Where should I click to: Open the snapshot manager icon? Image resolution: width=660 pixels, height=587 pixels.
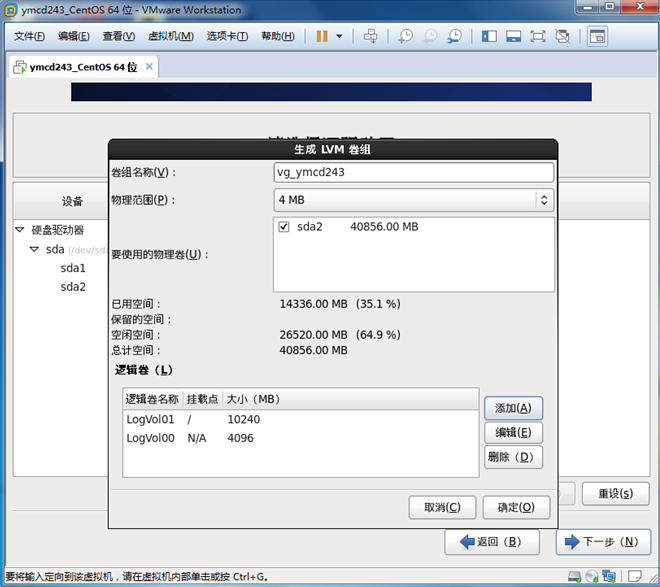454,36
